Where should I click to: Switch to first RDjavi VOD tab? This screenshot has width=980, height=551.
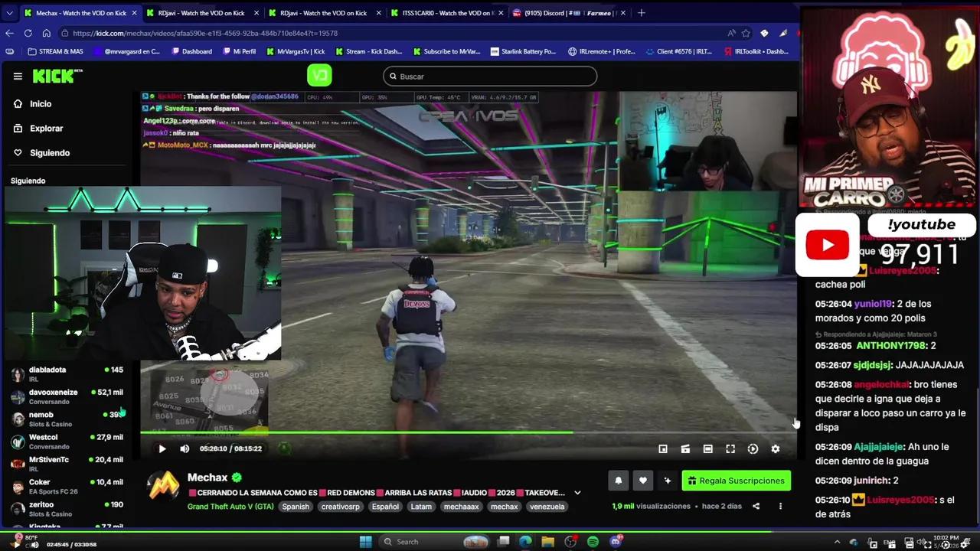202,13
